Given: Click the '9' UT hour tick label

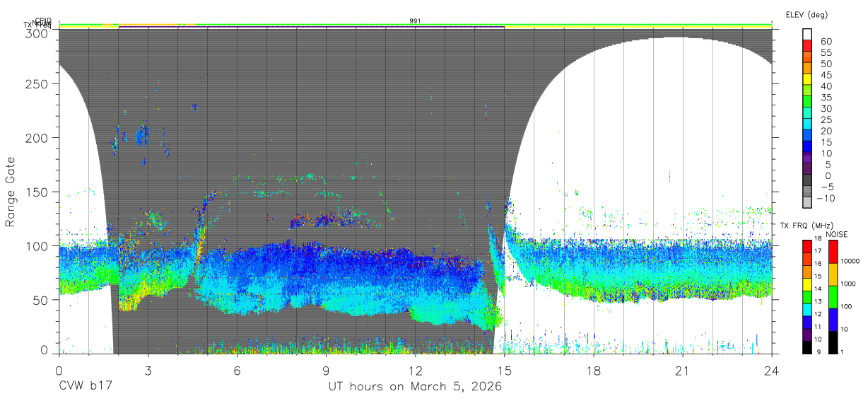Looking at the screenshot, I should pos(326,370).
